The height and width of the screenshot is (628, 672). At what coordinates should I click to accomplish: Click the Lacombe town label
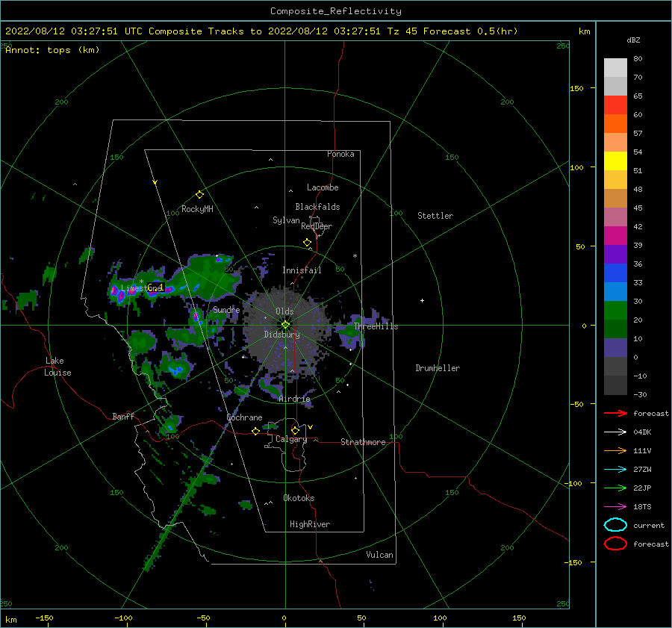[x=323, y=187]
